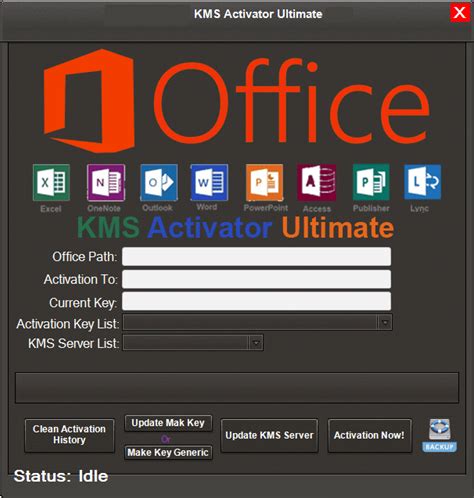Expand the KMS Server List dropdown
Viewport: 474px width, 498px height.
pyautogui.click(x=256, y=343)
